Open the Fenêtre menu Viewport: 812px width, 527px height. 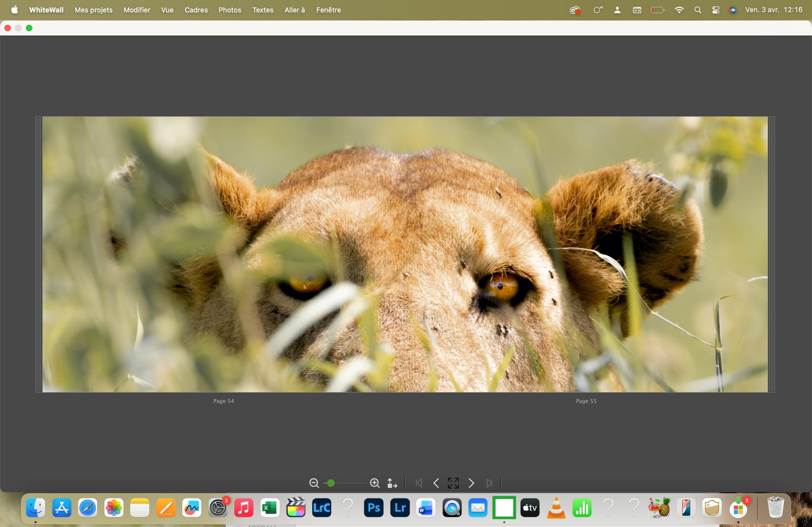click(x=328, y=10)
